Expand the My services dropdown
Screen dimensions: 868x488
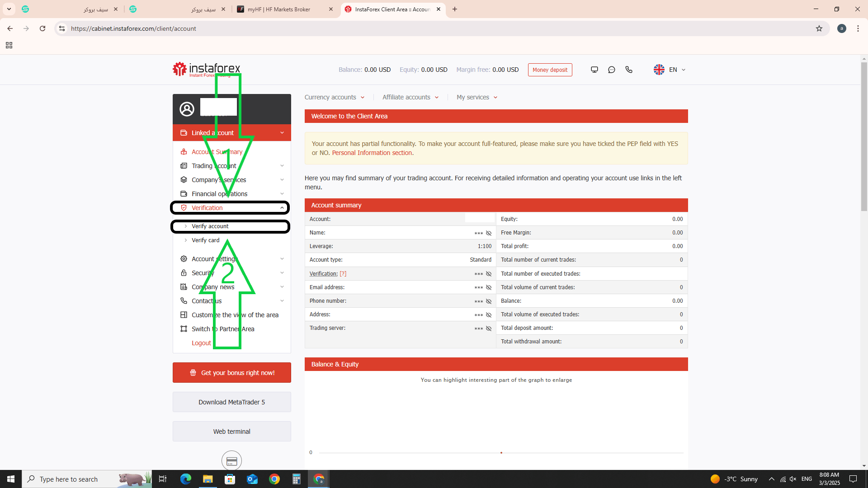pyautogui.click(x=477, y=97)
